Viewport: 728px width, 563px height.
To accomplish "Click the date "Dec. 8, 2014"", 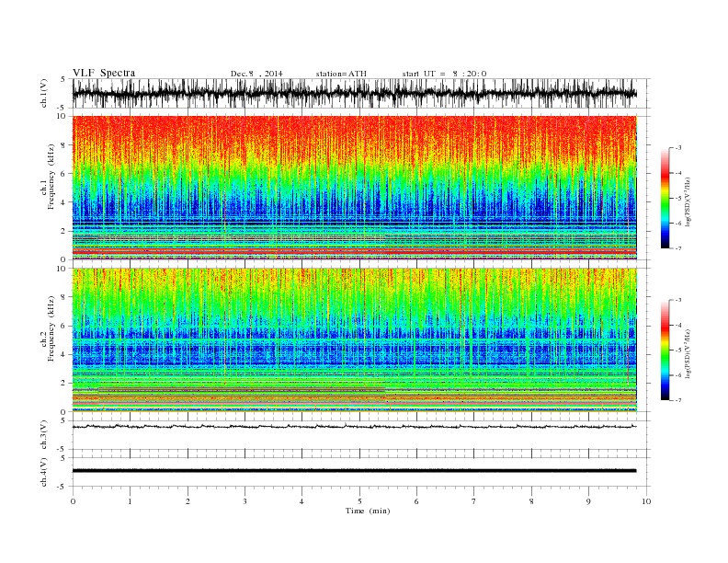I will [256, 74].
